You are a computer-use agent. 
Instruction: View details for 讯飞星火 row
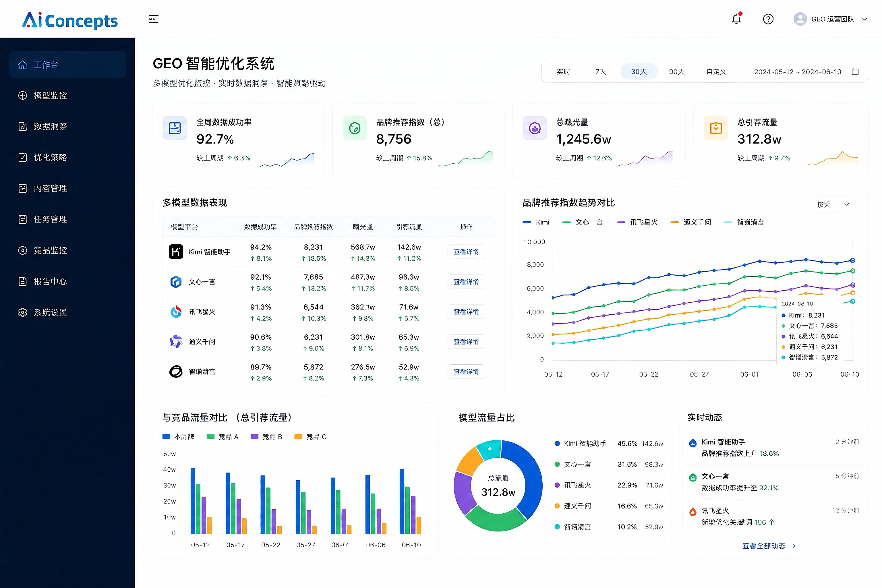pos(466,312)
